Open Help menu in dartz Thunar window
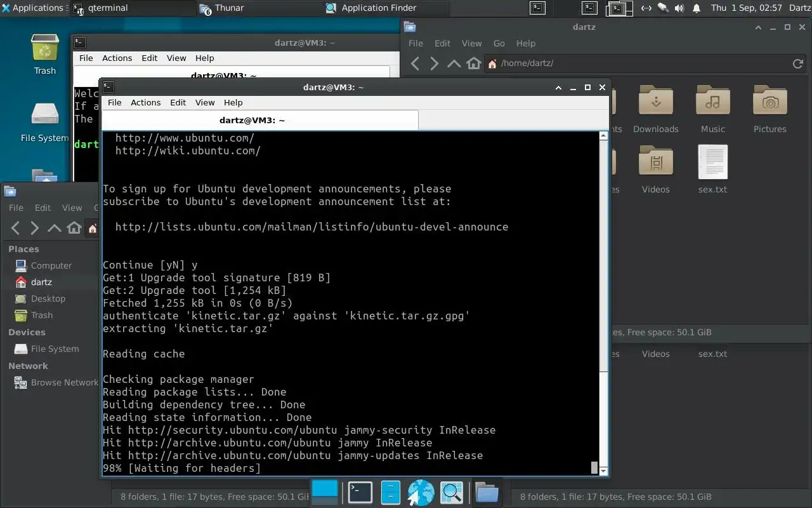Viewport: 812px width, 508px height. coord(525,43)
